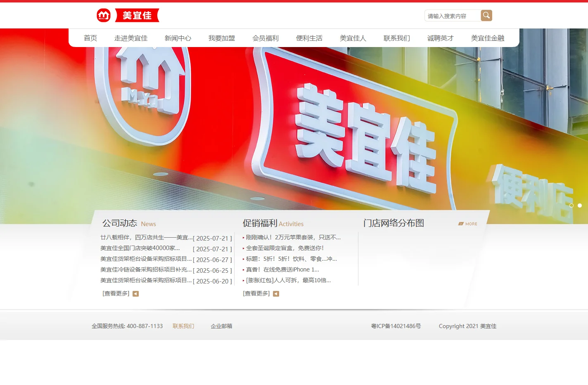The height and width of the screenshot is (385, 588).
Task: Open the 2025-06-27 货架柜台设备采购招标 news
Action: pyautogui.click(x=146, y=259)
